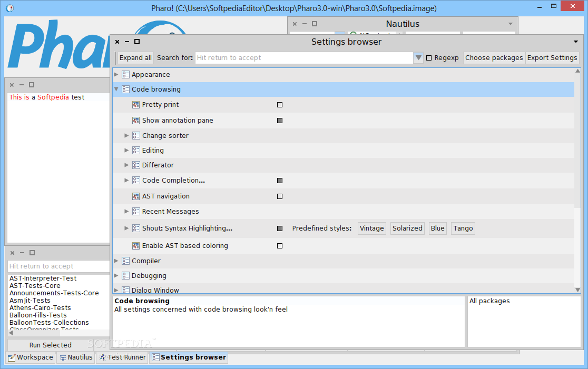Click settings list scrollbar down arrow
Screen dimensions: 588x369
577,290
